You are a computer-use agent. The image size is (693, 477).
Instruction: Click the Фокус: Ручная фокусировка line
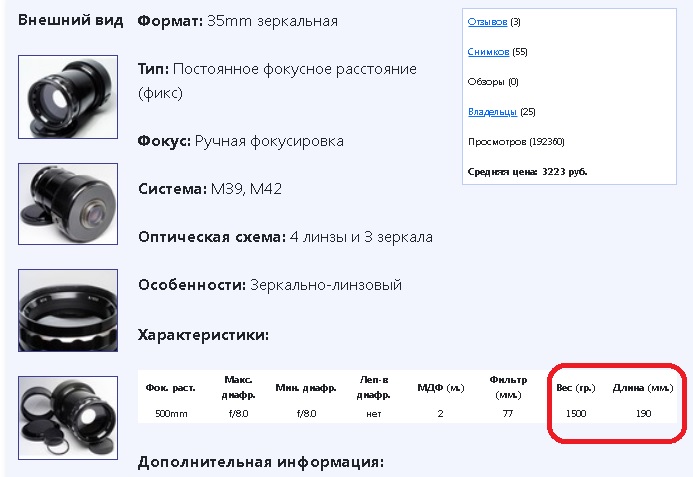coord(240,141)
